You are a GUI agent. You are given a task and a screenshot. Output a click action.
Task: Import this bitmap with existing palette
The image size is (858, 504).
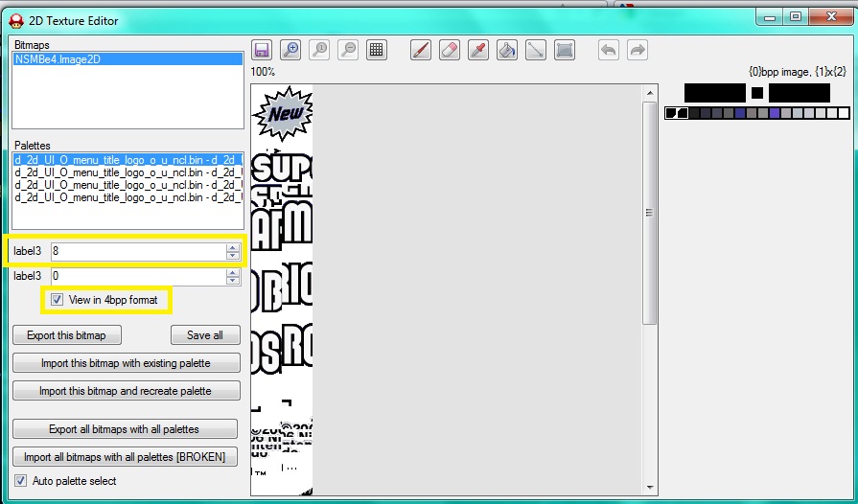pos(126,363)
